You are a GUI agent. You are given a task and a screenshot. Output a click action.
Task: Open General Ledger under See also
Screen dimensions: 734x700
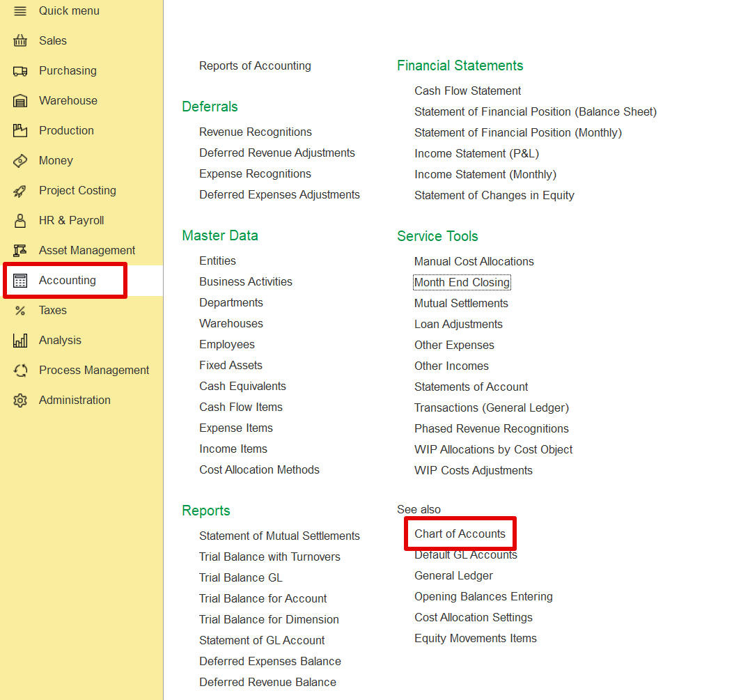(x=453, y=576)
